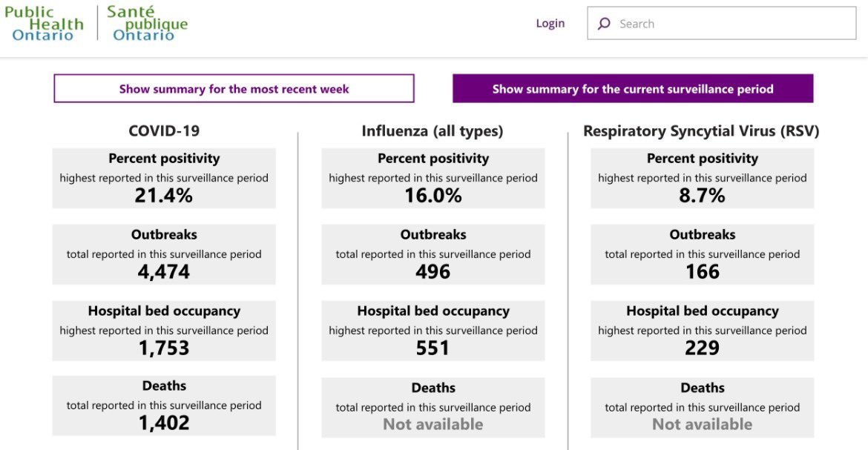Select the Respiratory Syncytial Virus (RSV) heading
Screen dimensions: 868x450
tap(701, 131)
